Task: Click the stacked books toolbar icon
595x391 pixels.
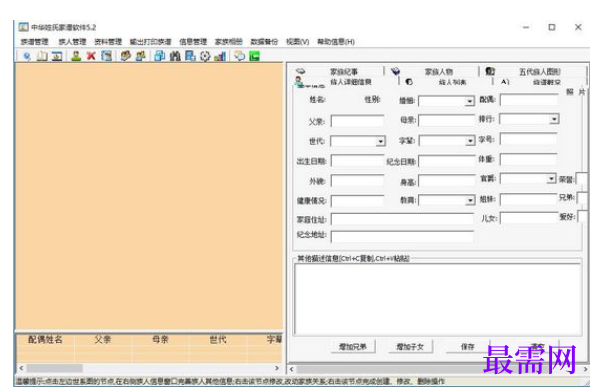Action: coord(126,56)
